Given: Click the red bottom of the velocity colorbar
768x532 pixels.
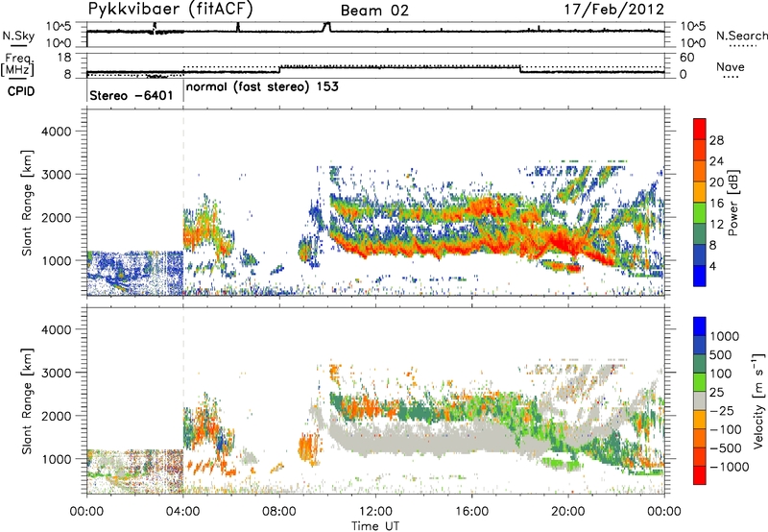Looking at the screenshot, I should tap(700, 475).
